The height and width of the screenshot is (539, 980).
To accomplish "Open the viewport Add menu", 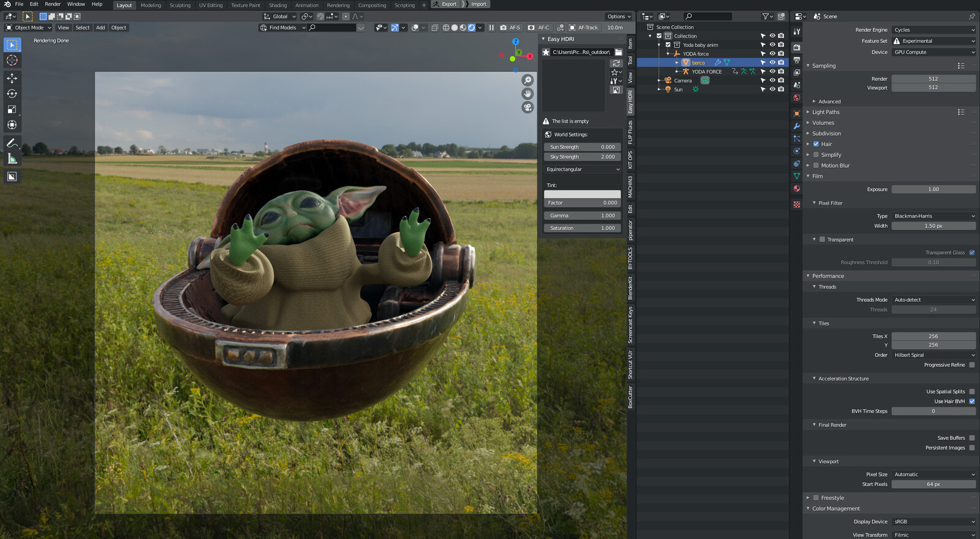I will (100, 28).
